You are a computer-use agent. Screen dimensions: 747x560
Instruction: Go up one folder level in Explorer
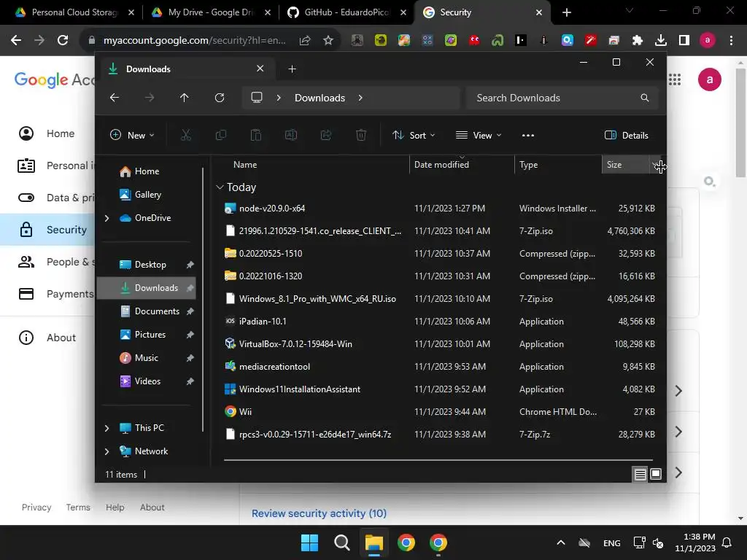(x=185, y=98)
